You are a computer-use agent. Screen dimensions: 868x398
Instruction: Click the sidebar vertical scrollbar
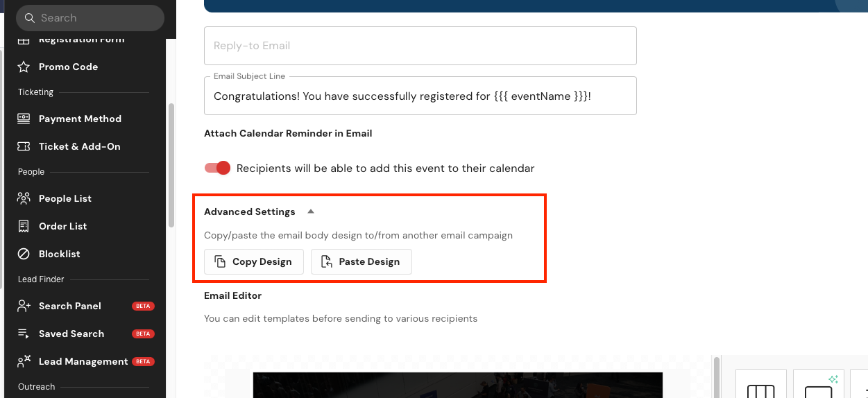coord(171,165)
